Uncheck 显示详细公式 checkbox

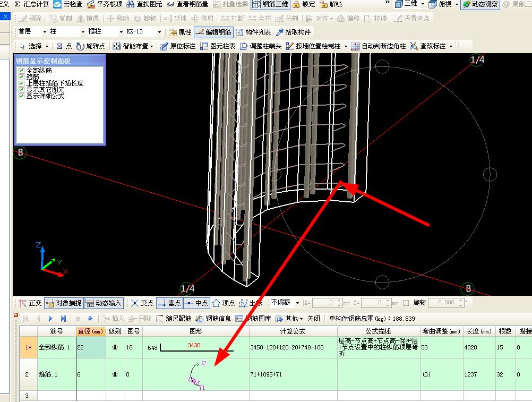click(x=21, y=96)
